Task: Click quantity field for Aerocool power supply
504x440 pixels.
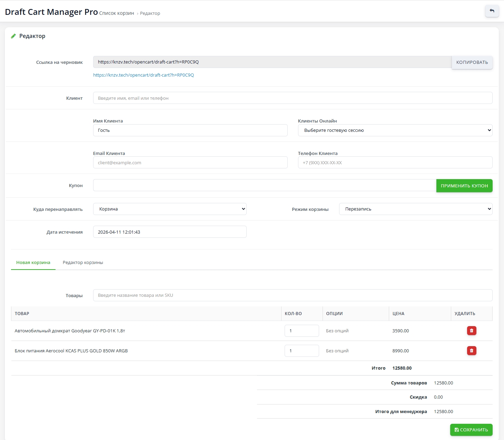Action: pyautogui.click(x=301, y=351)
